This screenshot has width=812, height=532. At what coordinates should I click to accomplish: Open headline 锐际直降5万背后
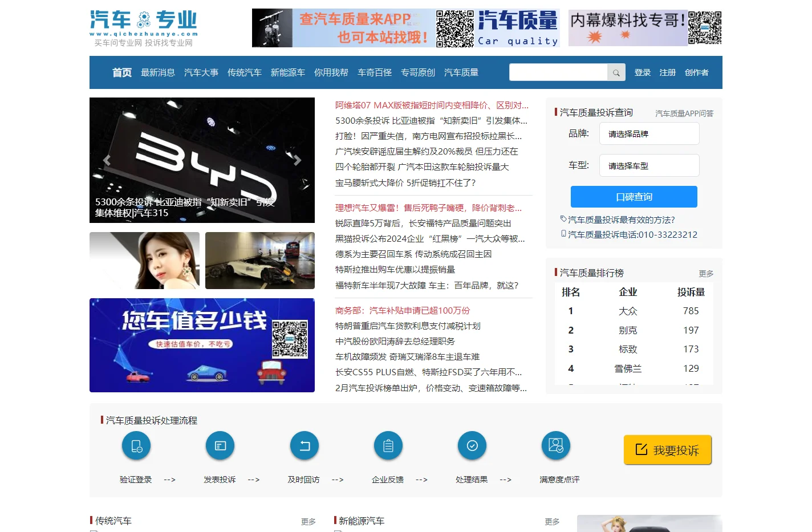pyautogui.click(x=423, y=223)
